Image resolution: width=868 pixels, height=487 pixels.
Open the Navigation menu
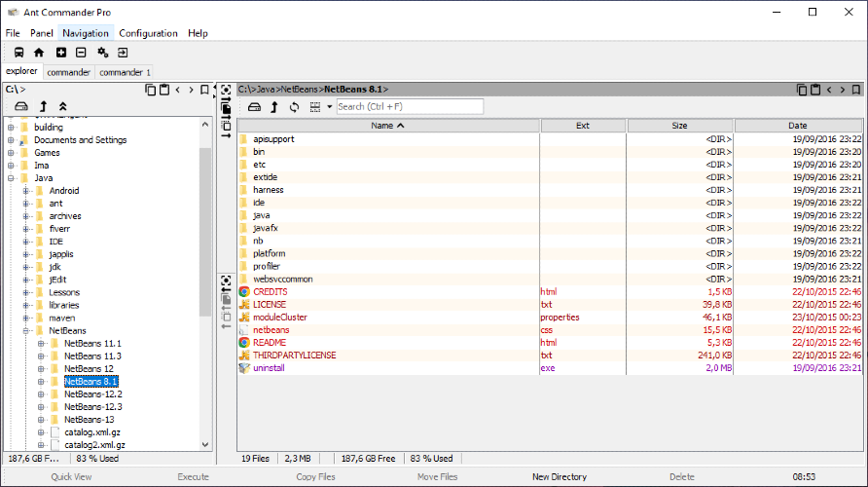pos(86,33)
